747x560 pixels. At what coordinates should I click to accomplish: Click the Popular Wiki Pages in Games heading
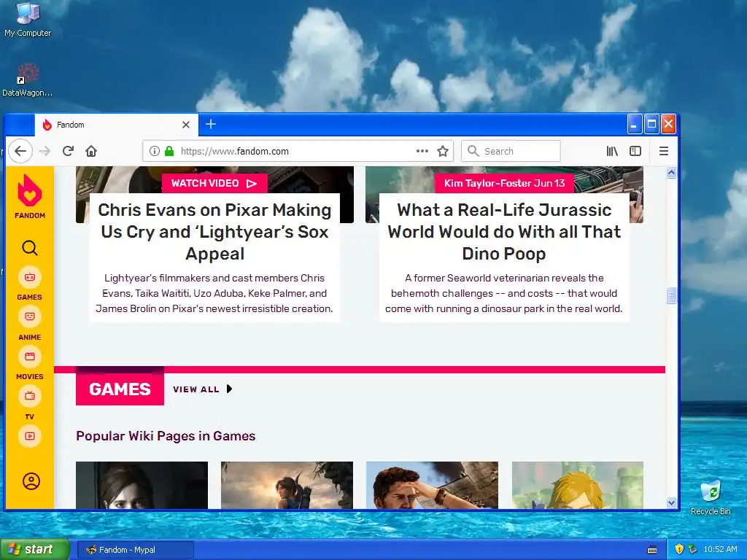[x=166, y=436]
